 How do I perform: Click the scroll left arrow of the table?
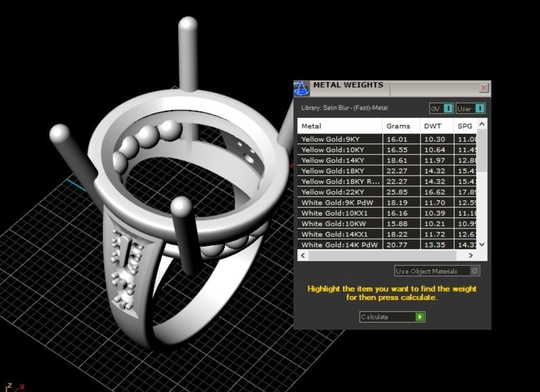(302, 255)
